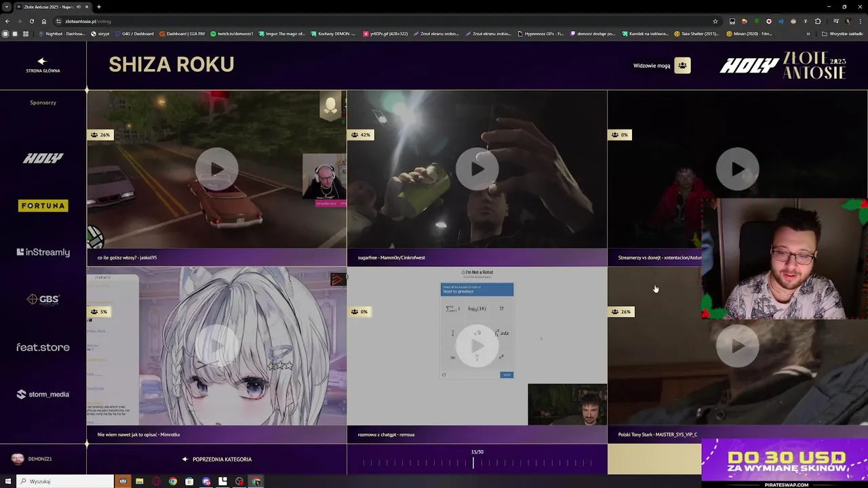Open the feat.store sponsor logo

43,347
